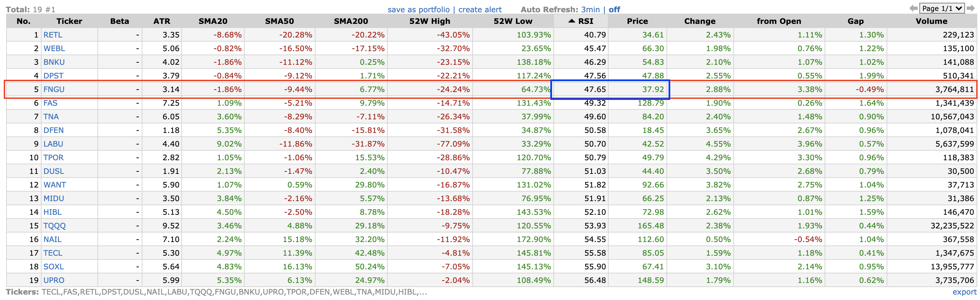This screenshot has width=980, height=300.
Task: Click TNA volume 10,567,043
Action: click(x=952, y=117)
